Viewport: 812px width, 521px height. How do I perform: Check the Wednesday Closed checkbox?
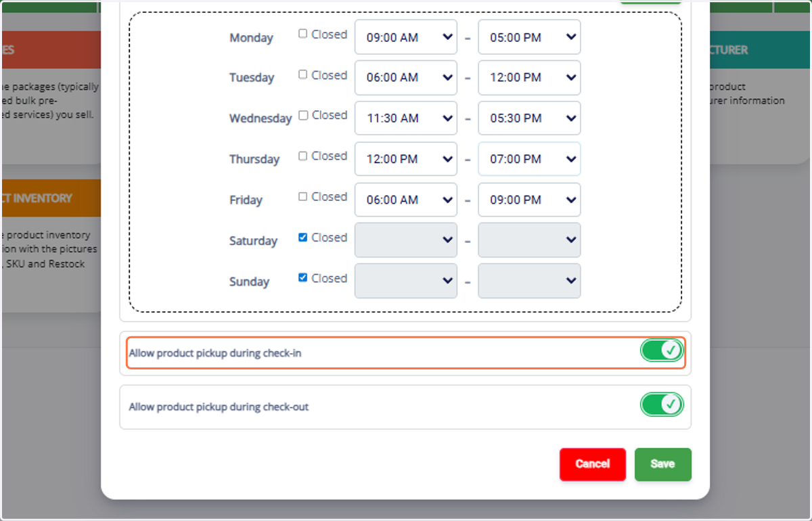click(x=303, y=115)
